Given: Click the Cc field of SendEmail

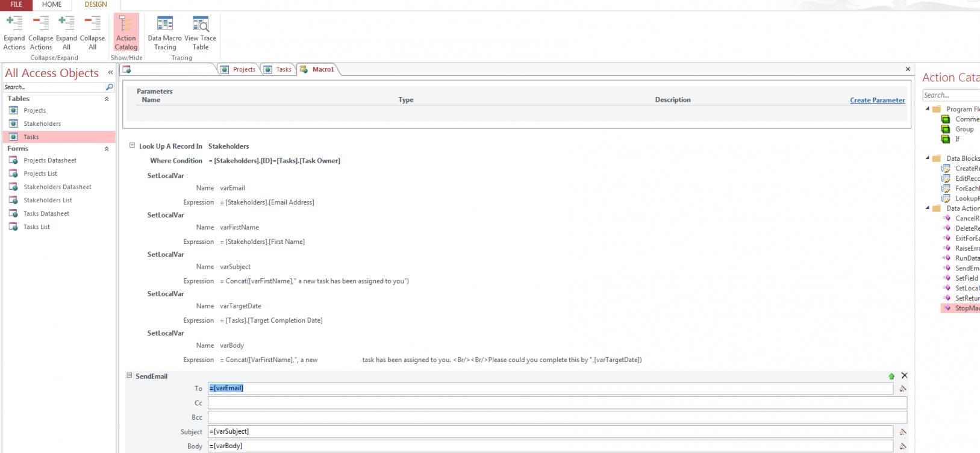Looking at the screenshot, I should pos(557,403).
